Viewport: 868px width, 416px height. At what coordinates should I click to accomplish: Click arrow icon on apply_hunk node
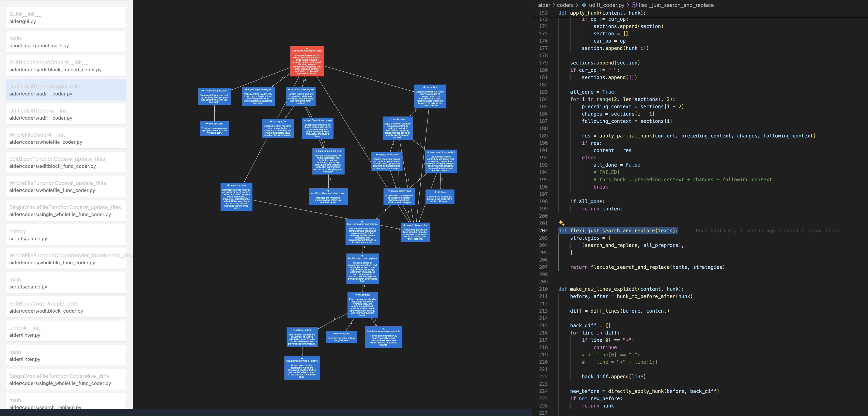[x=391, y=119]
